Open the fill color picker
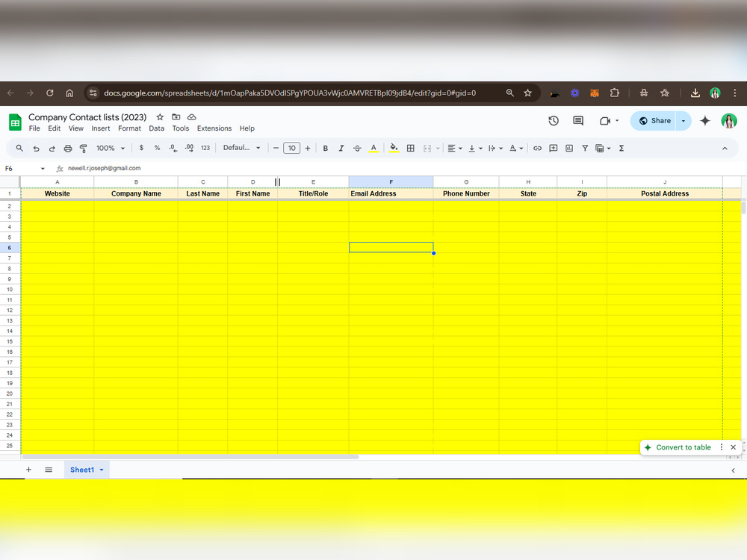747x560 pixels. [394, 148]
